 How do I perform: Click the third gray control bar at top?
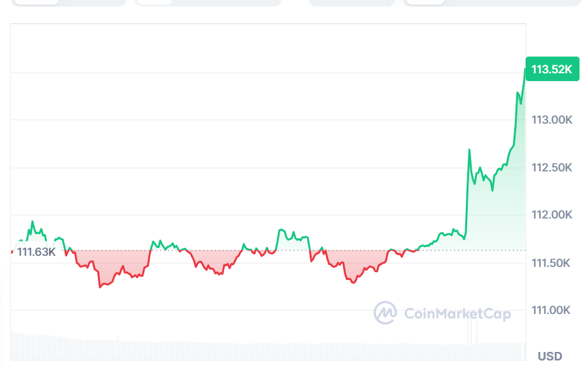click(x=351, y=3)
